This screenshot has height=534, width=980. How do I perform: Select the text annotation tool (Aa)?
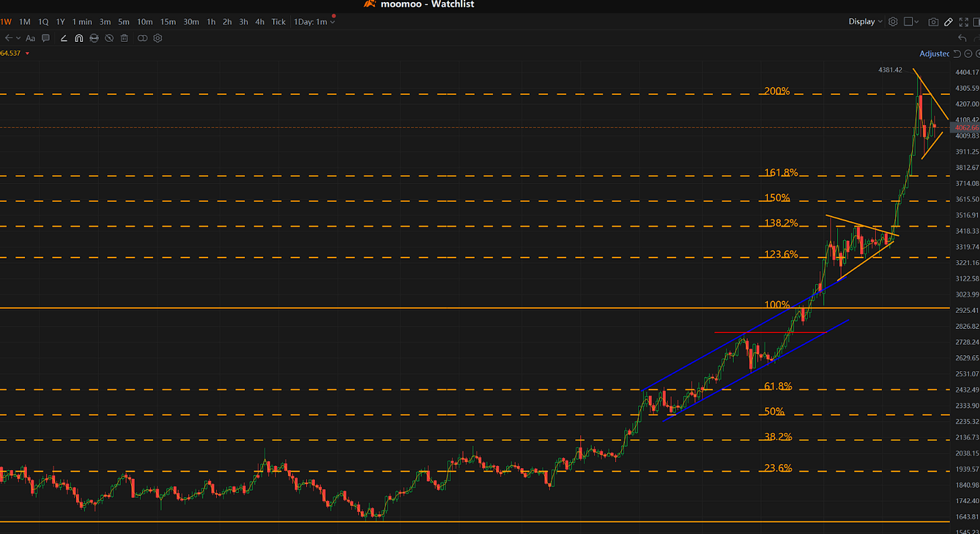tap(30, 38)
